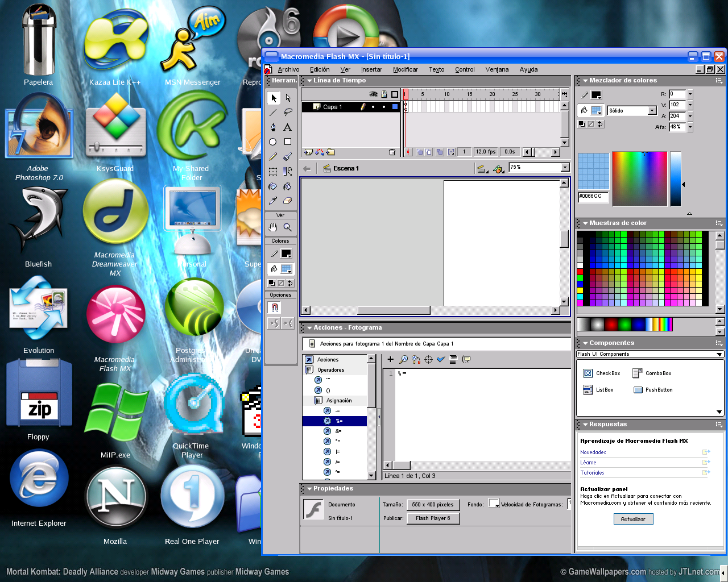Toggle the Show/Hide All Layers eye icon
728x582 pixels.
pos(373,94)
